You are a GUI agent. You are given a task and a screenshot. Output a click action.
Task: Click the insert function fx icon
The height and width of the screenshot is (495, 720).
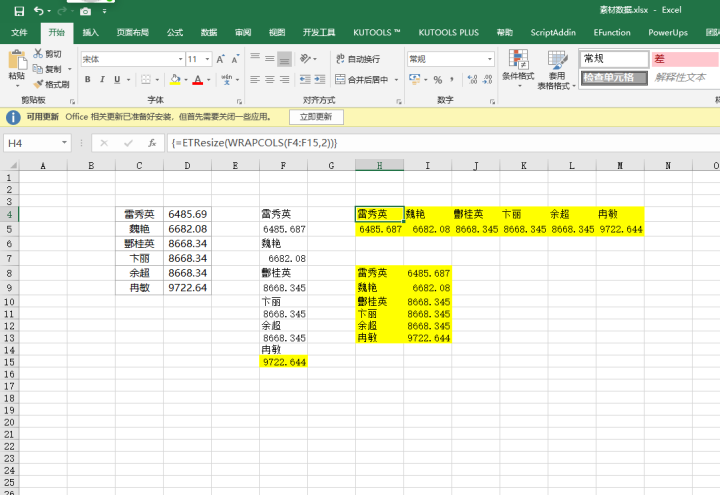[152, 143]
